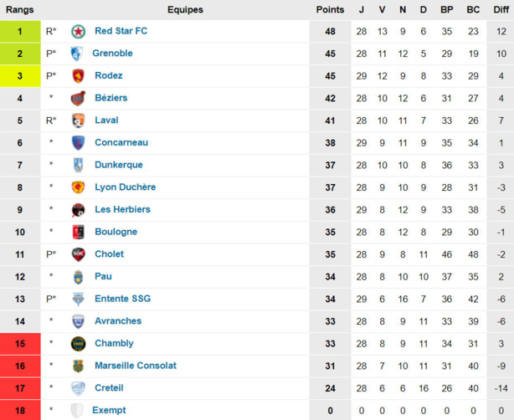Click the green rank 1 cell
The image size is (514, 420).
pos(20,31)
